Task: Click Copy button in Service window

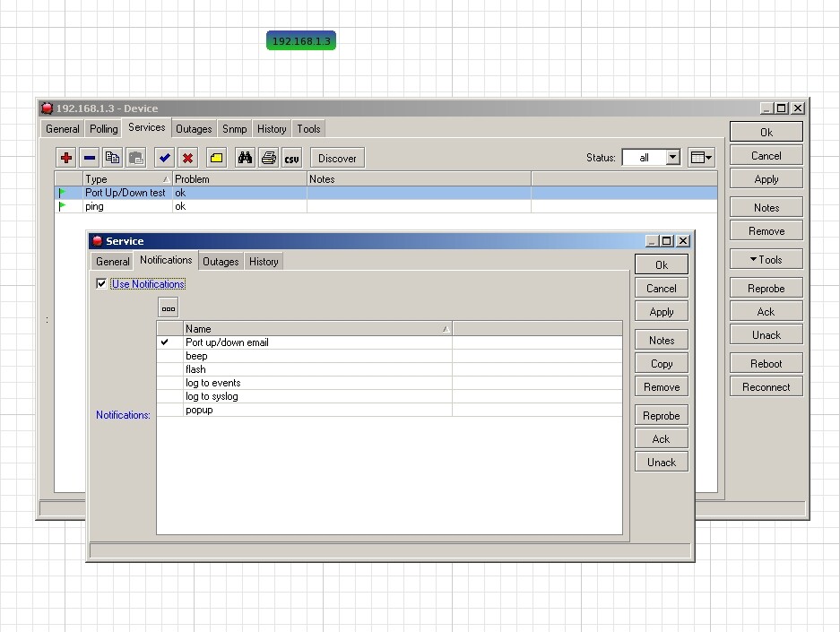Action: pos(662,364)
